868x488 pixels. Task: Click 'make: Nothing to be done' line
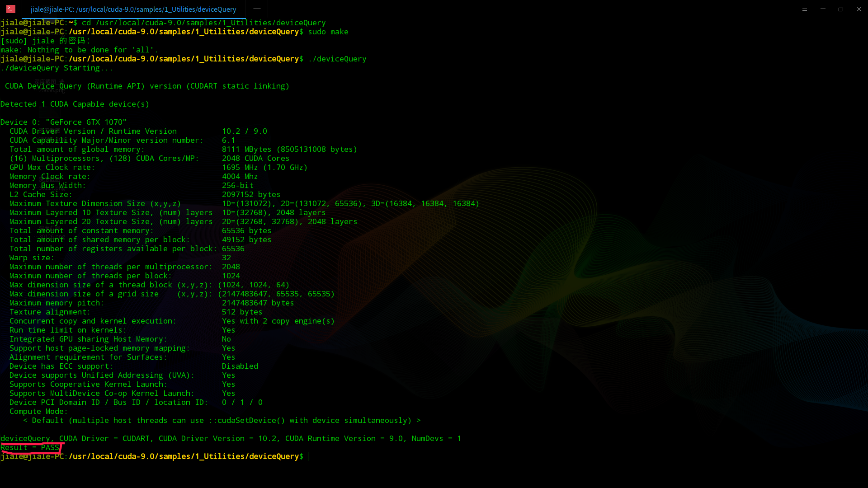[x=80, y=50]
